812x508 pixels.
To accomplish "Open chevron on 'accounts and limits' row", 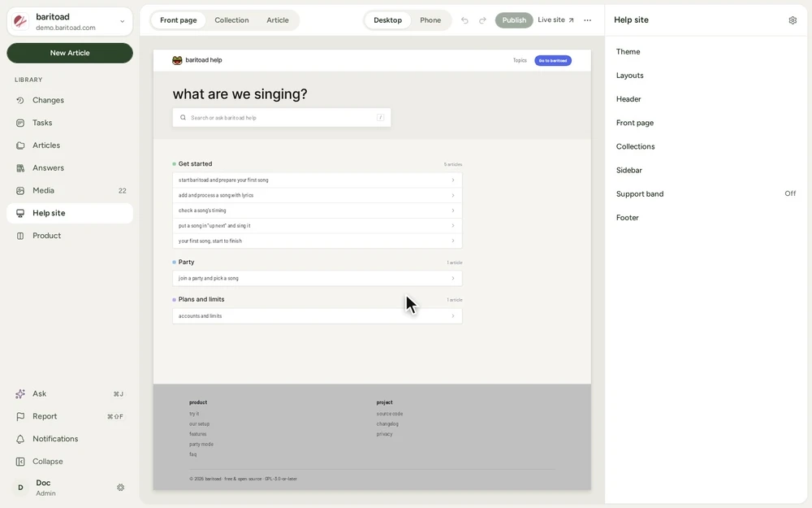I will [452, 316].
